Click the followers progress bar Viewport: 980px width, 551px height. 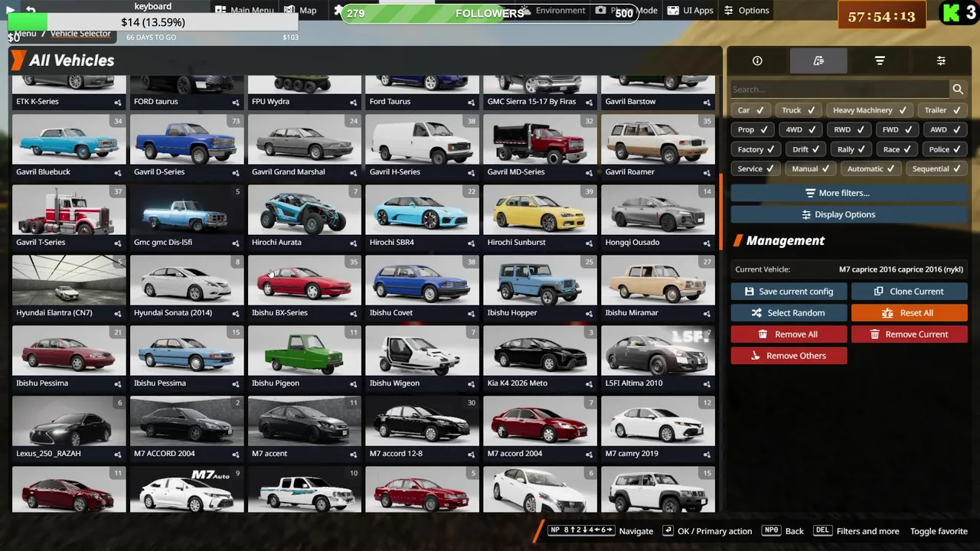(x=489, y=13)
